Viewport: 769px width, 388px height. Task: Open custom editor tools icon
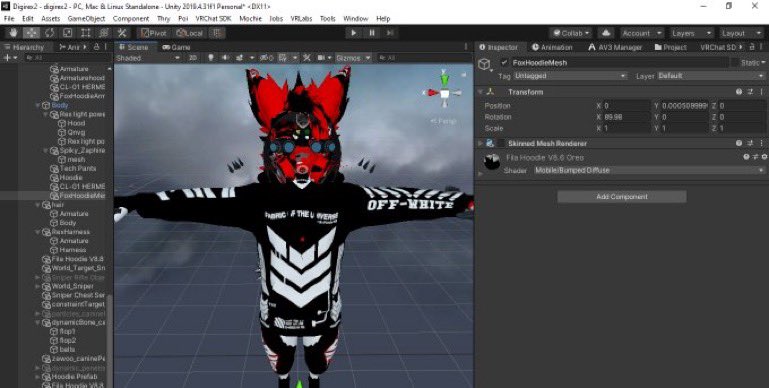pos(122,33)
